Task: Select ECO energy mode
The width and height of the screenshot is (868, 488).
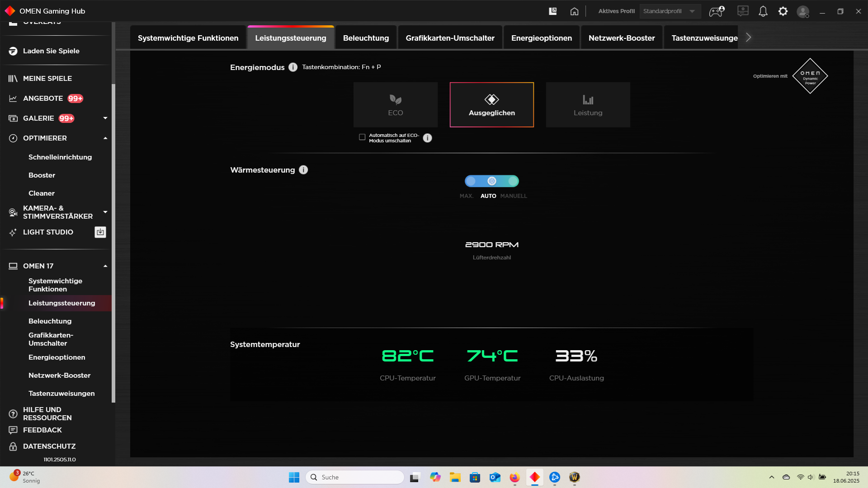Action: click(x=395, y=105)
